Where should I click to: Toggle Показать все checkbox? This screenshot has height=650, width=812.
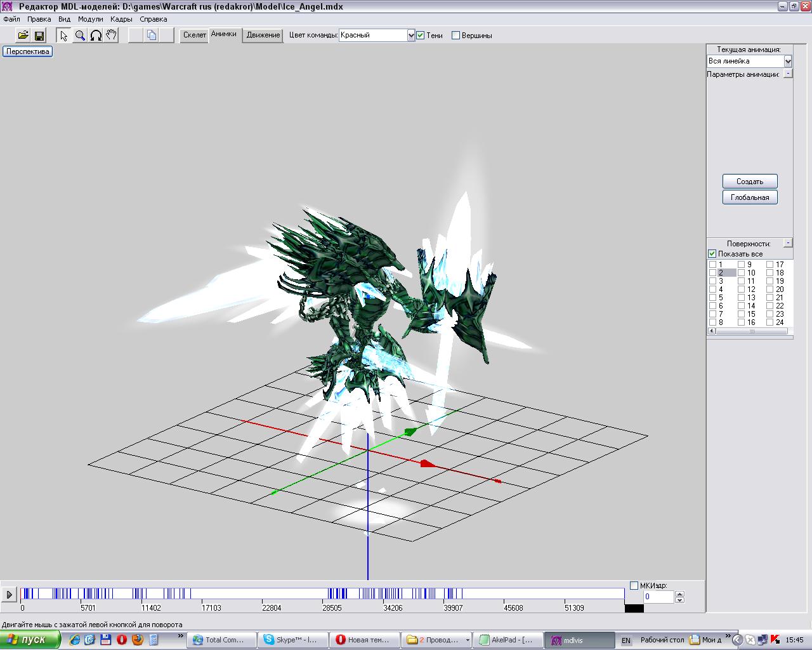(712, 254)
